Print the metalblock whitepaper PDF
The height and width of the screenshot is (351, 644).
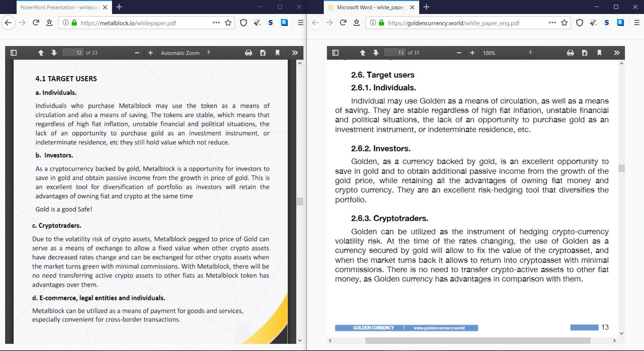coord(249,53)
